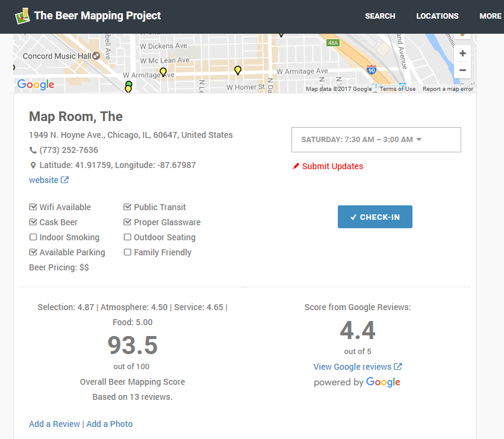
Task: Select the yellow pin right of W Armitage Ave label
Action: [x=237, y=70]
